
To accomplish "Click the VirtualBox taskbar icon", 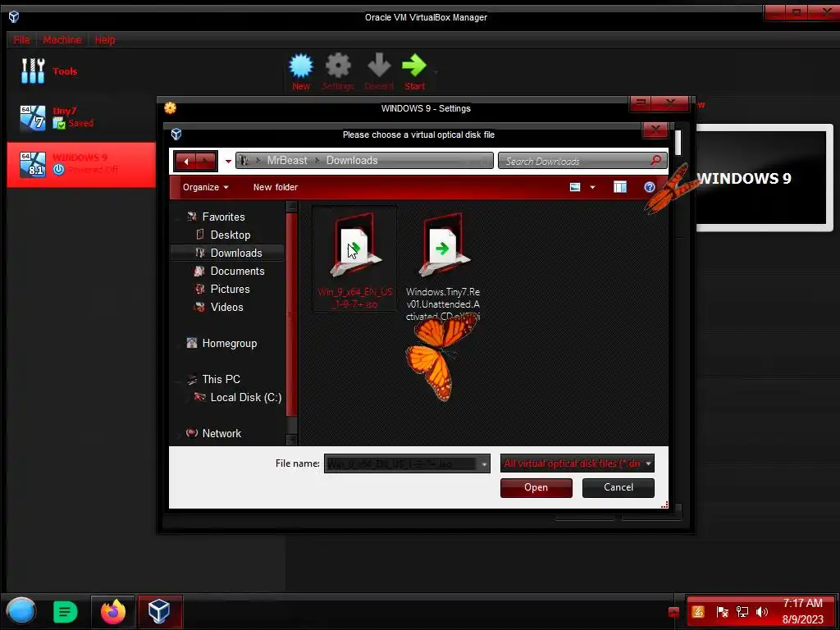I will point(159,611).
